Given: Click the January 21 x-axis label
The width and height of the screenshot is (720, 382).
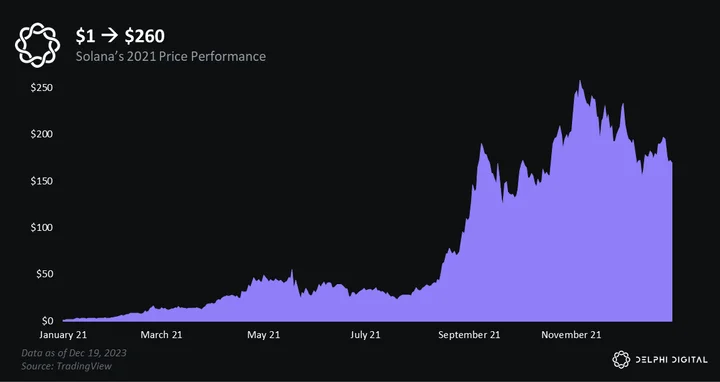Looking at the screenshot, I should click(63, 335).
